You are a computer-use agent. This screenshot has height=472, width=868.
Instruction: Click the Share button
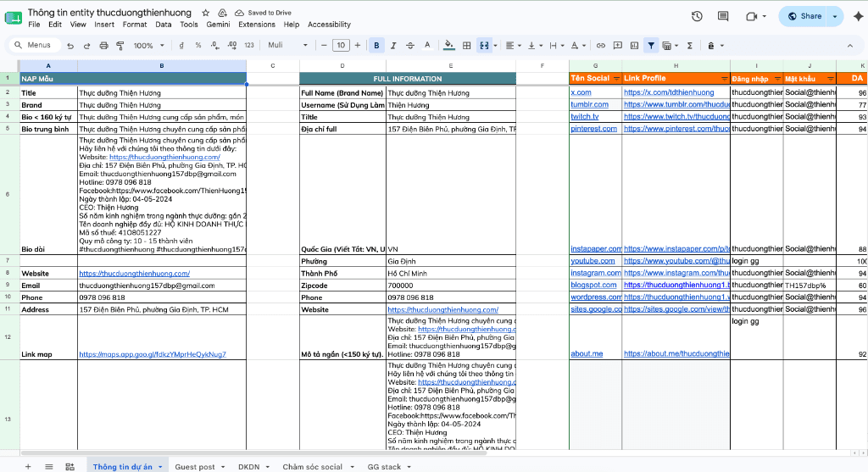pos(804,17)
